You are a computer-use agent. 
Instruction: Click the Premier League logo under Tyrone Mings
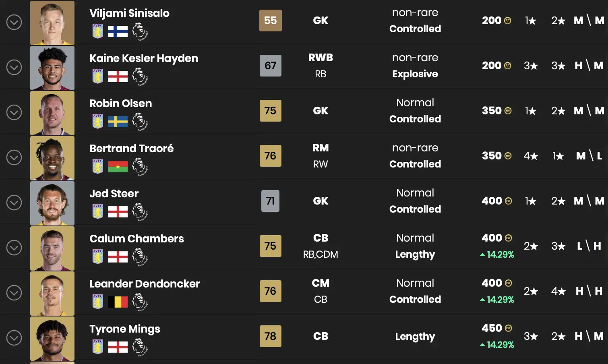(x=140, y=347)
